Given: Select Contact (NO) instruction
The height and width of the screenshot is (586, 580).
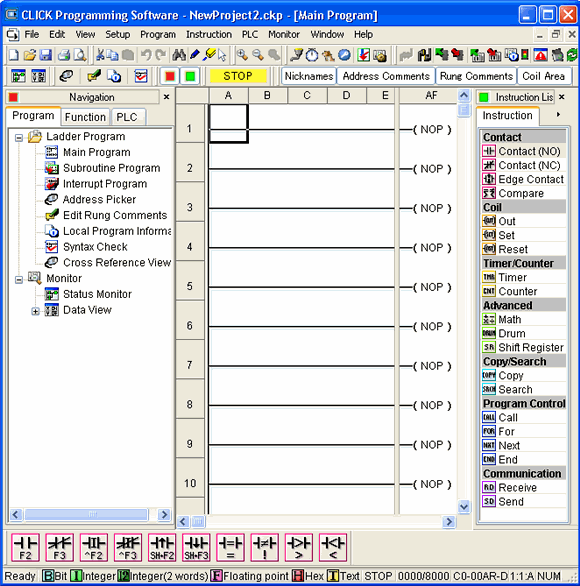Looking at the screenshot, I should click(524, 151).
